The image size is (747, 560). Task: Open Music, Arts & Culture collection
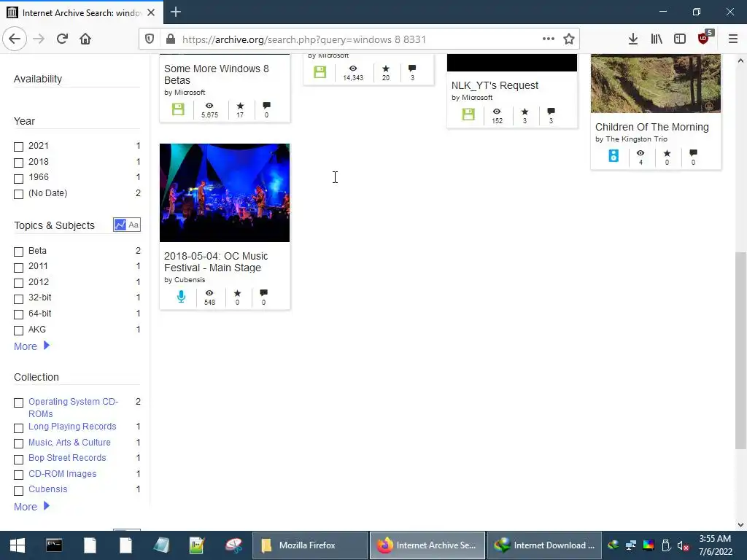[69, 443]
